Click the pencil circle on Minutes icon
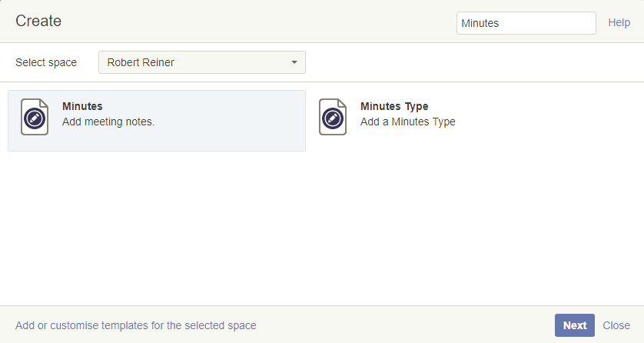Image resolution: width=644 pixels, height=343 pixels. point(35,118)
